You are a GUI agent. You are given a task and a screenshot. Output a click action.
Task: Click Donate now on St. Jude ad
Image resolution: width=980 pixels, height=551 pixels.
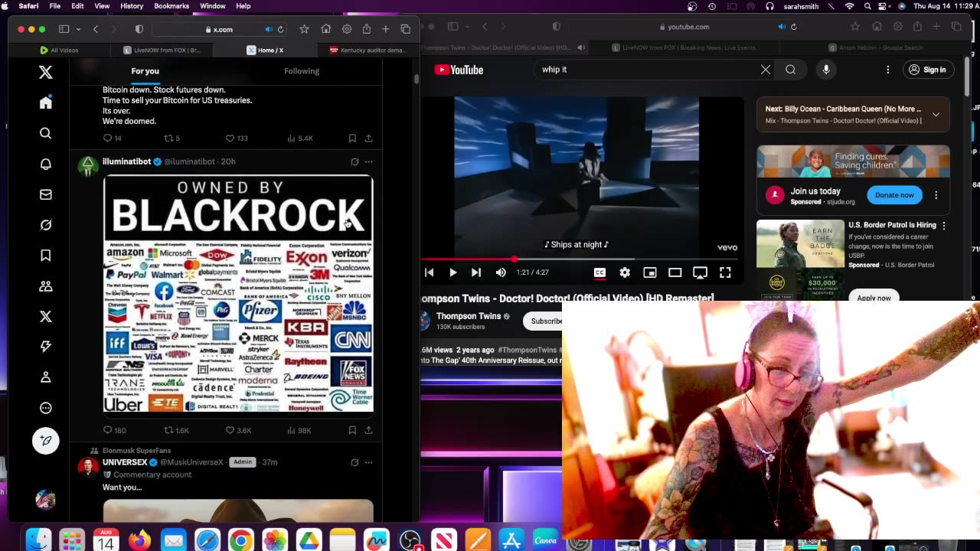coord(894,195)
